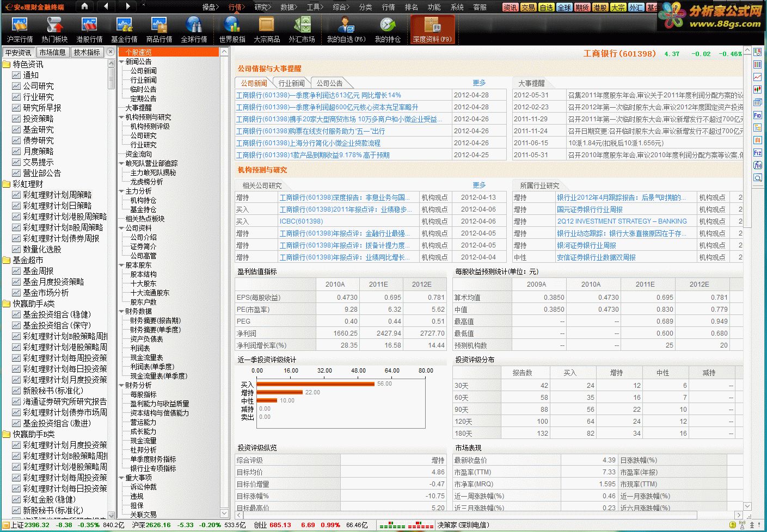The width and height of the screenshot is (767, 532).
Task: Collapse the 敢死队营业部追踪 tree node
Action: tap(121, 163)
